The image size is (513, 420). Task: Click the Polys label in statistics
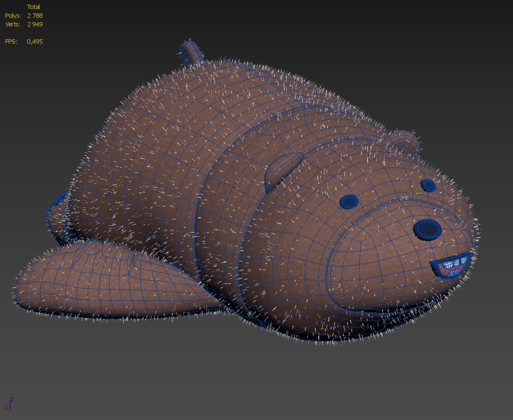pyautogui.click(x=13, y=16)
